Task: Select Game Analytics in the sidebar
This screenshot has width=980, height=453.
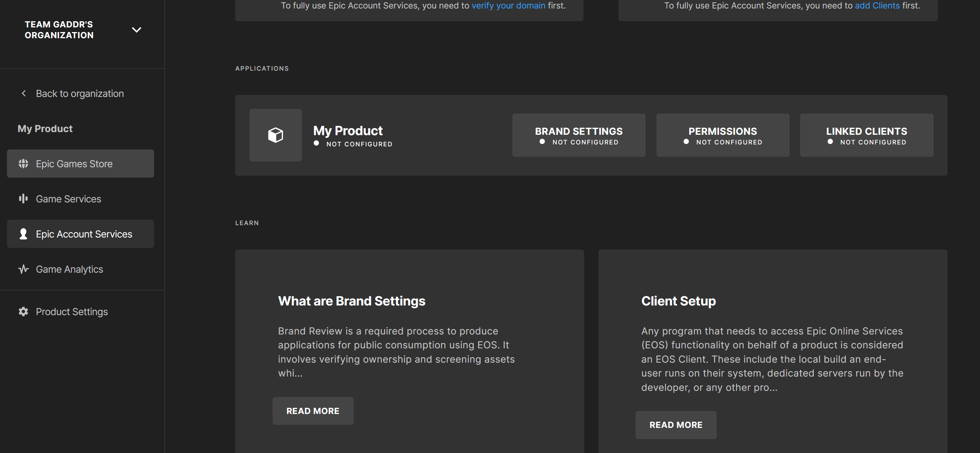Action: [70, 269]
